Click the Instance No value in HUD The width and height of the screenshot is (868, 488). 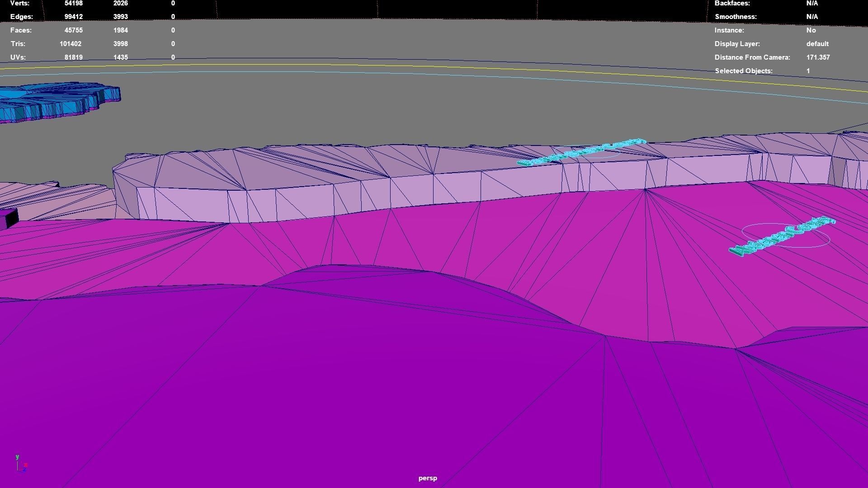(811, 30)
